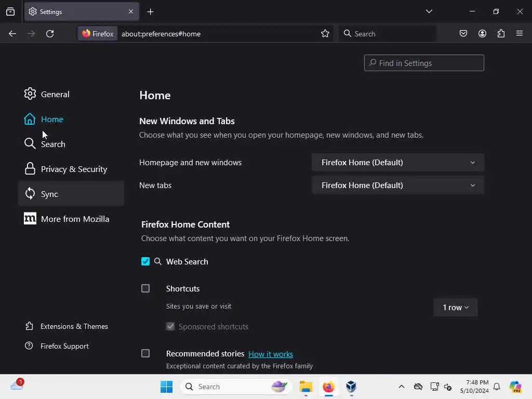
Task: Open the application hamburger menu
Action: click(x=520, y=33)
